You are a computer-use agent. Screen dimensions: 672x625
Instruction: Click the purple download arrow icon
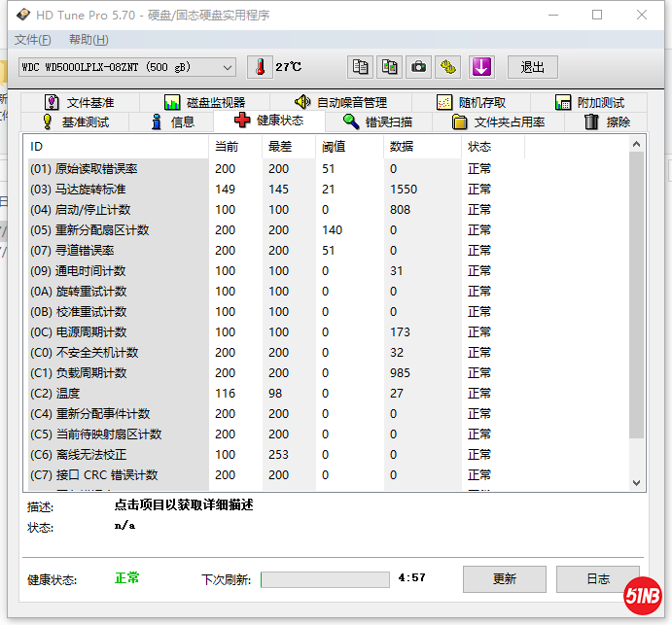(482, 67)
